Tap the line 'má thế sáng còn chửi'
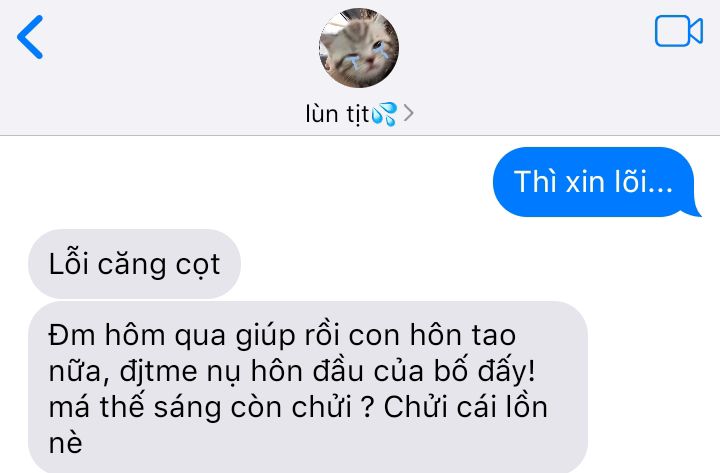 [x=200, y=407]
